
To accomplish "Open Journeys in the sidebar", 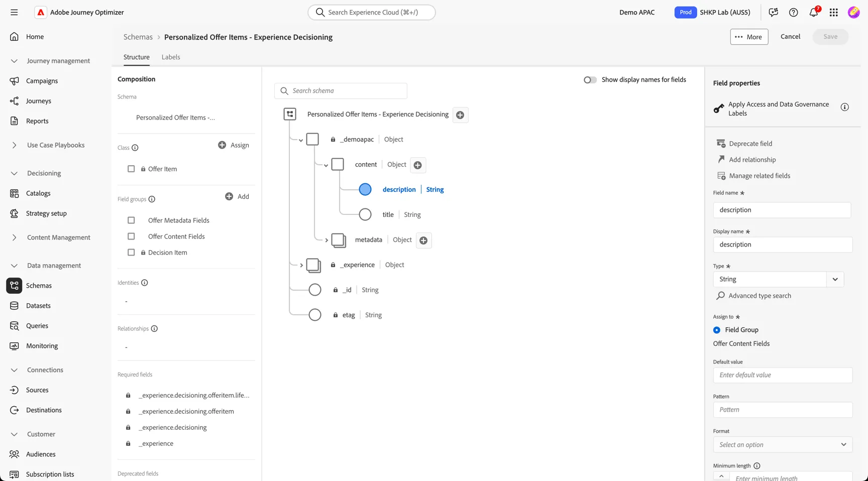I will (x=39, y=101).
